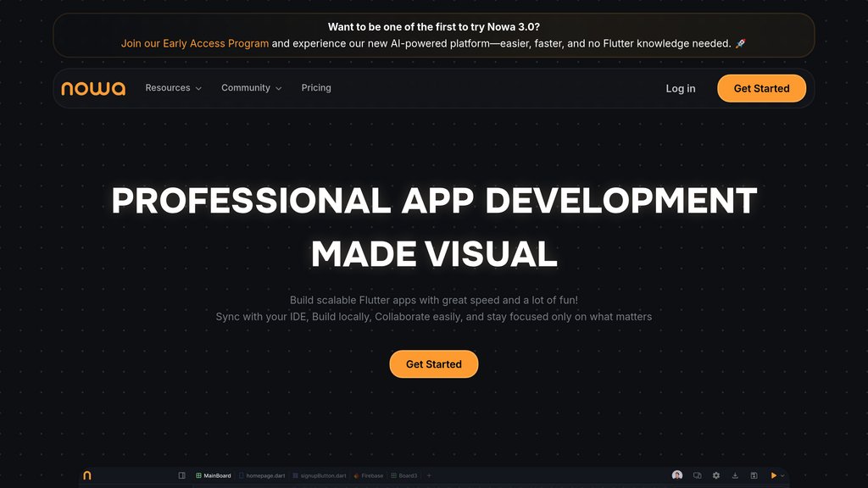
Task: Select the signupButton.dart tab
Action: click(x=322, y=475)
